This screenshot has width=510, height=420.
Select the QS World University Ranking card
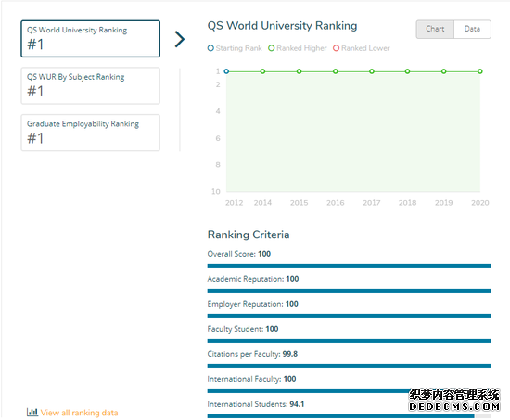tap(91, 39)
